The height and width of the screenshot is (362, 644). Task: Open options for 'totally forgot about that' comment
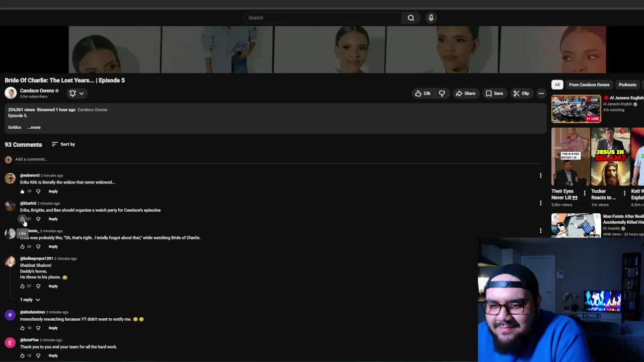point(540,231)
